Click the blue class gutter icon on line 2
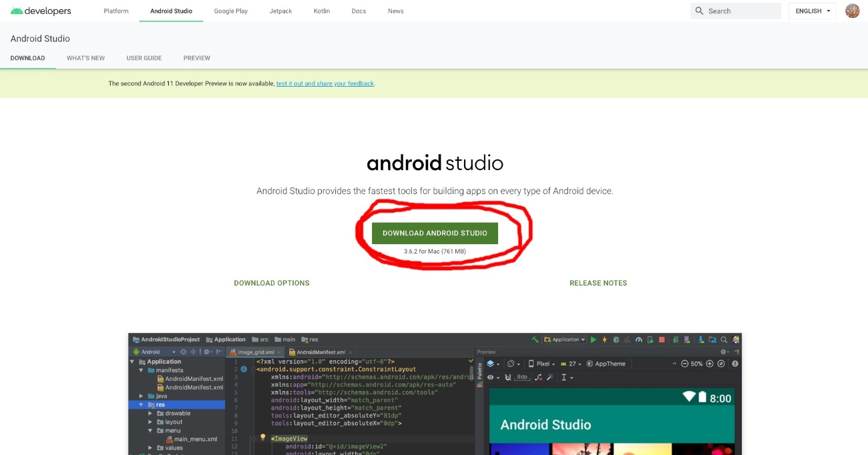 click(x=244, y=369)
